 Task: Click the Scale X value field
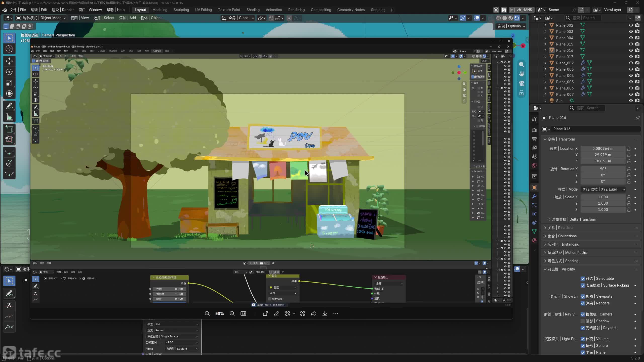coord(603,197)
